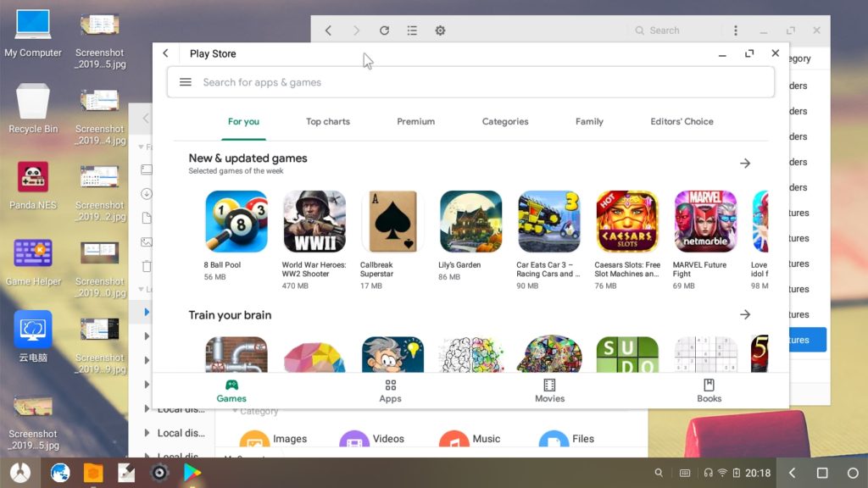Switch to the Apps section
Viewport: 868px width, 488px height.
click(x=390, y=391)
